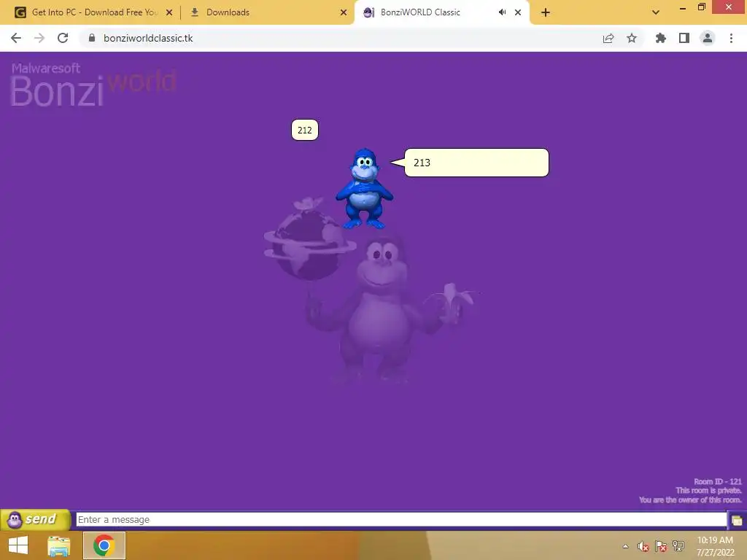Close the BonziWORLD Classic tab
Screen dimensions: 747x560
click(x=518, y=12)
